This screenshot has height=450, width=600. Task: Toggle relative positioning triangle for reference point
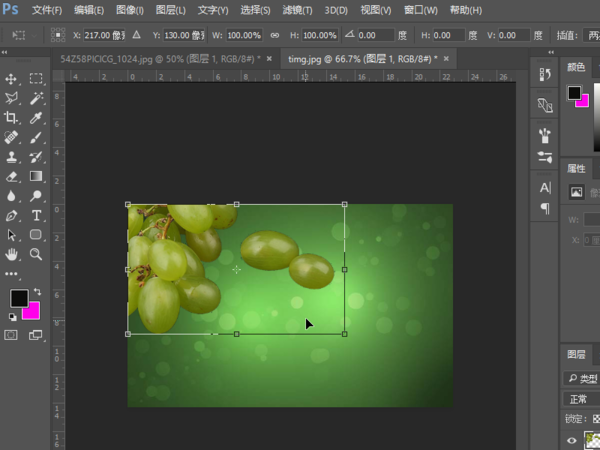coord(136,35)
